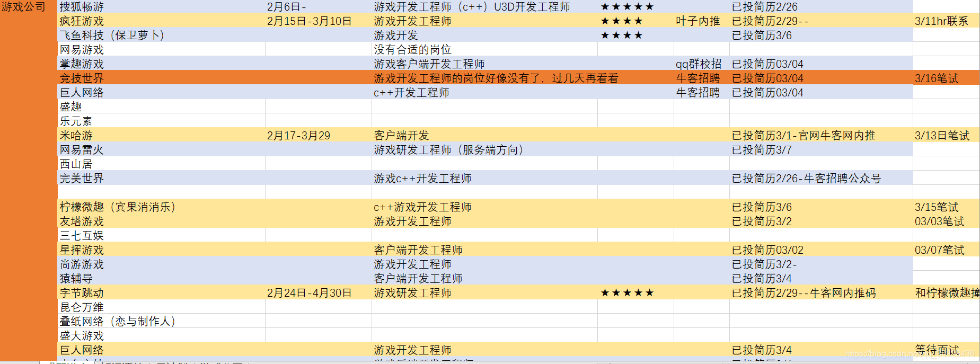This screenshot has width=980, height=364.
Task: Select the "疯狂游戏" company cell
Action: coord(162,21)
